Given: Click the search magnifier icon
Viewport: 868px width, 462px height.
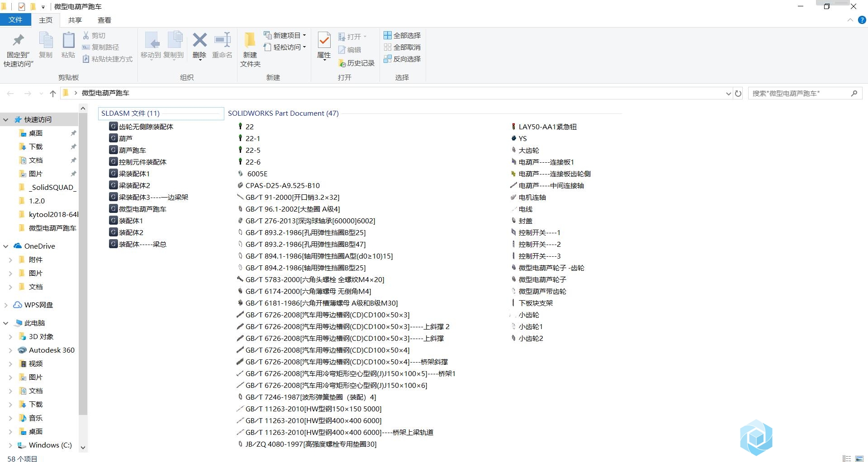Looking at the screenshot, I should (854, 93).
